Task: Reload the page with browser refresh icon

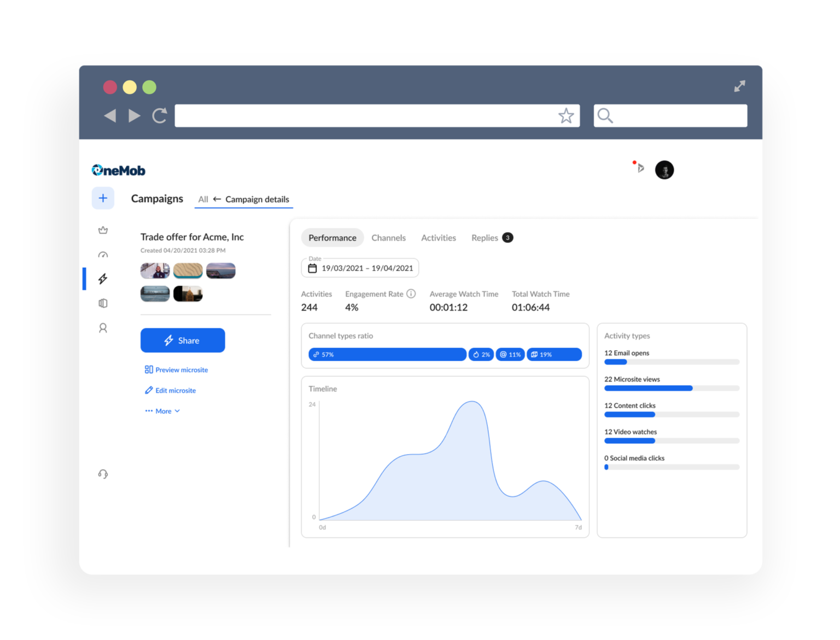Action: [x=159, y=115]
